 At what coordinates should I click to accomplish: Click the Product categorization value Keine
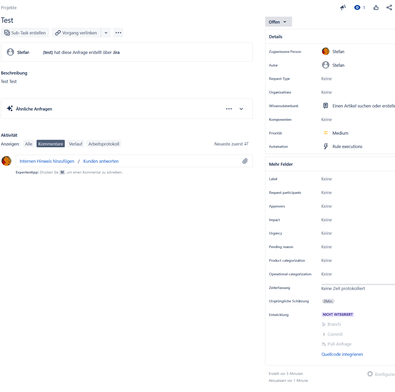coord(327,260)
